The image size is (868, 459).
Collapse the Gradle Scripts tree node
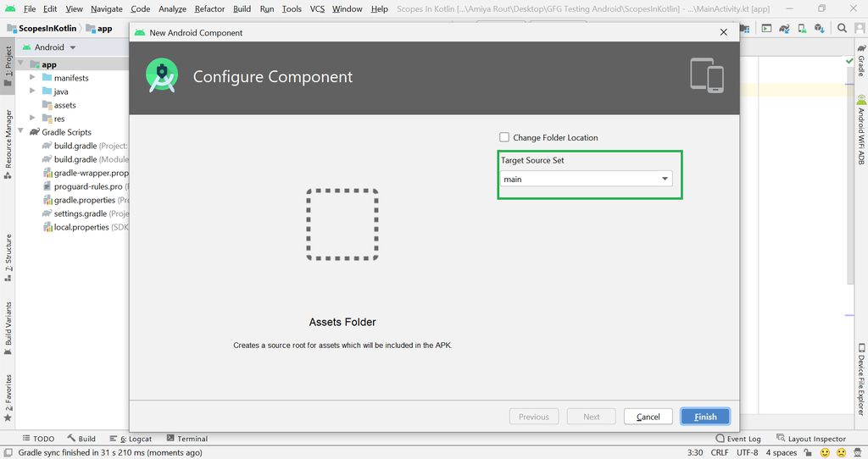(20, 131)
